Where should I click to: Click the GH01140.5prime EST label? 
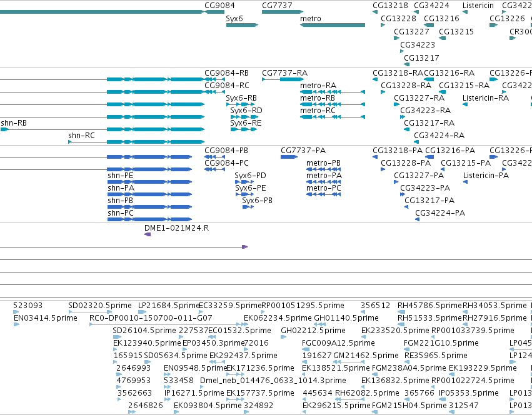[346, 318]
